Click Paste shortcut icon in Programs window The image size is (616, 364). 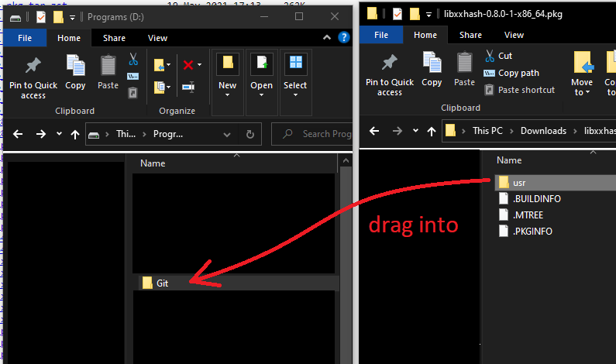coord(132,93)
